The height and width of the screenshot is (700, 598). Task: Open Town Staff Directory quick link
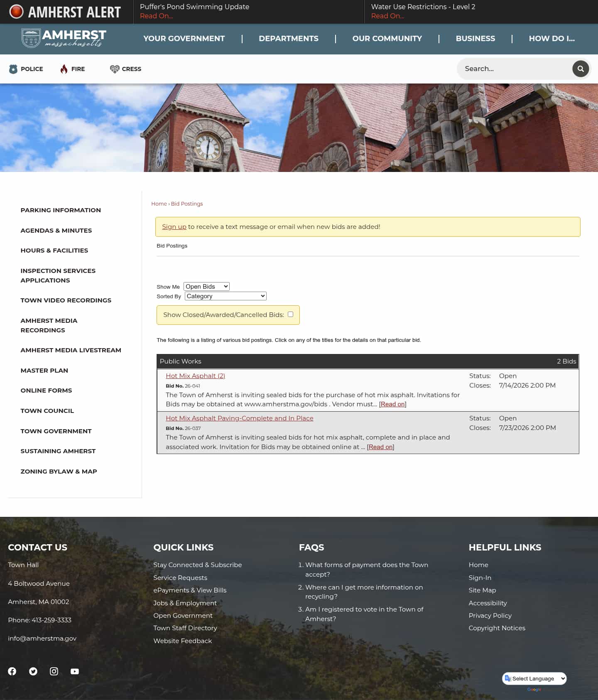pos(185,628)
